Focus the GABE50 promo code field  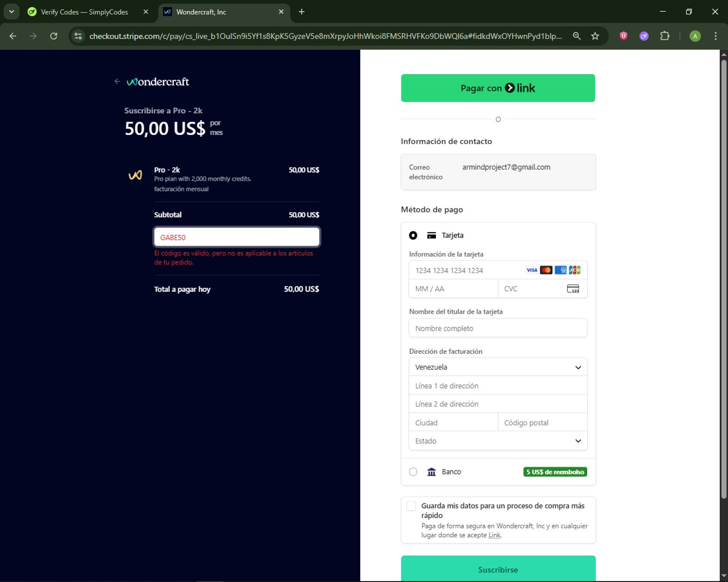pyautogui.click(x=237, y=237)
